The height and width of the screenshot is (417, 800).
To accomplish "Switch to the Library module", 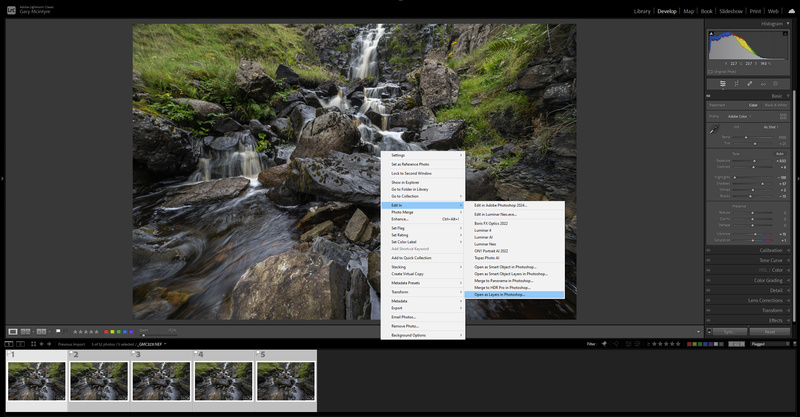I will click(642, 11).
